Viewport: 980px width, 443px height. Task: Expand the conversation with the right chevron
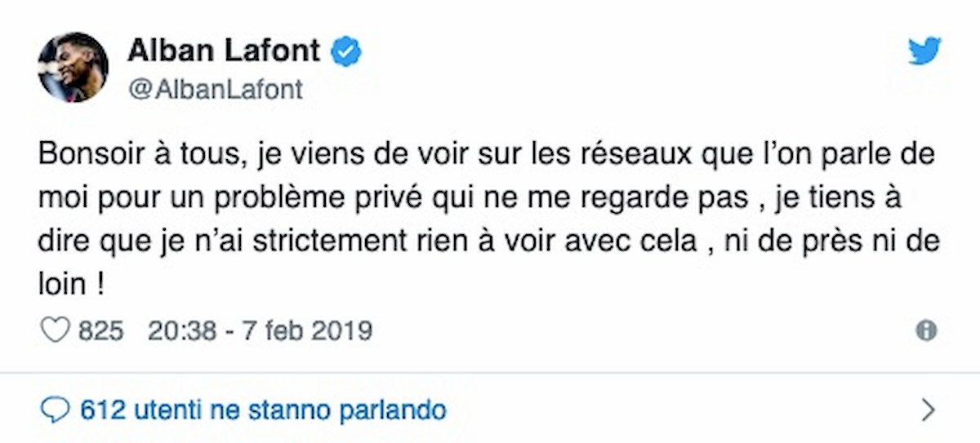point(927,409)
